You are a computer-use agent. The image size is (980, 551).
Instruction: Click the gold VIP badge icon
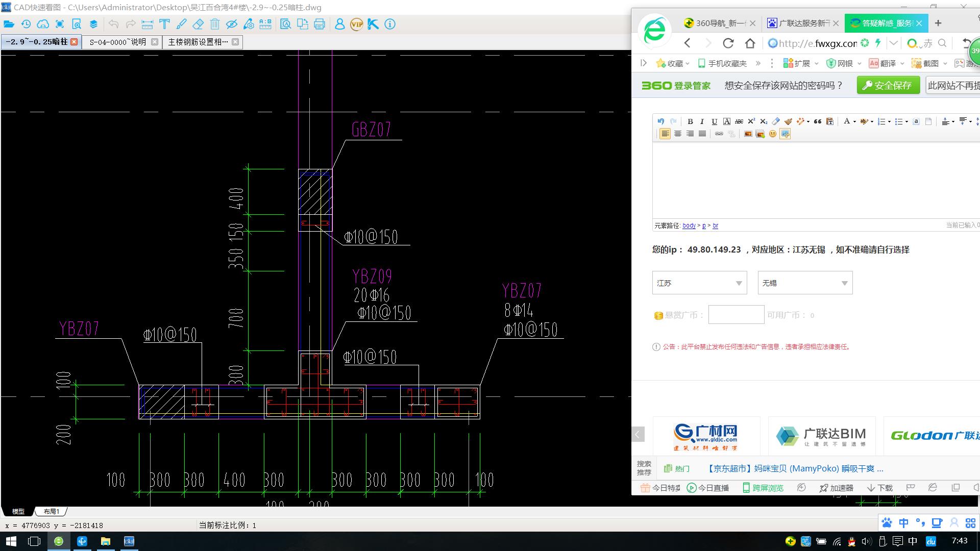click(356, 24)
